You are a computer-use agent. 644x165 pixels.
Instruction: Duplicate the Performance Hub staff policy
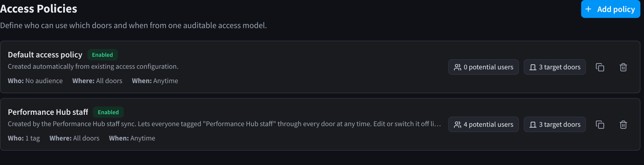click(x=600, y=125)
